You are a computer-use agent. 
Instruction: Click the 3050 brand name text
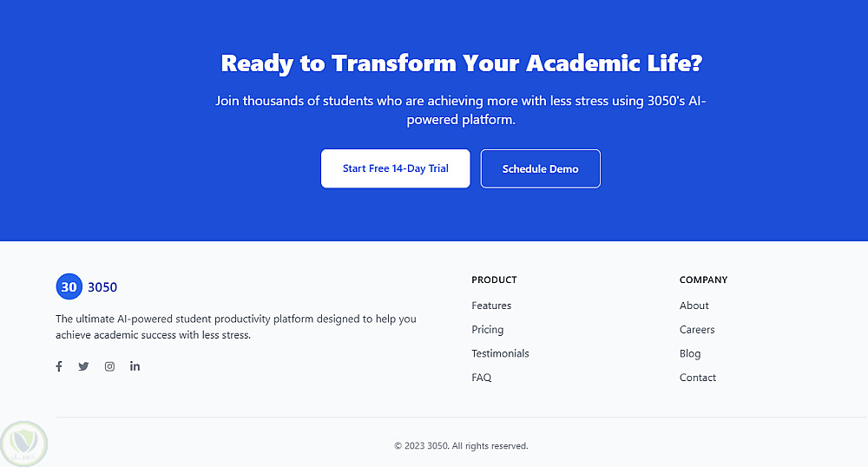click(x=102, y=287)
